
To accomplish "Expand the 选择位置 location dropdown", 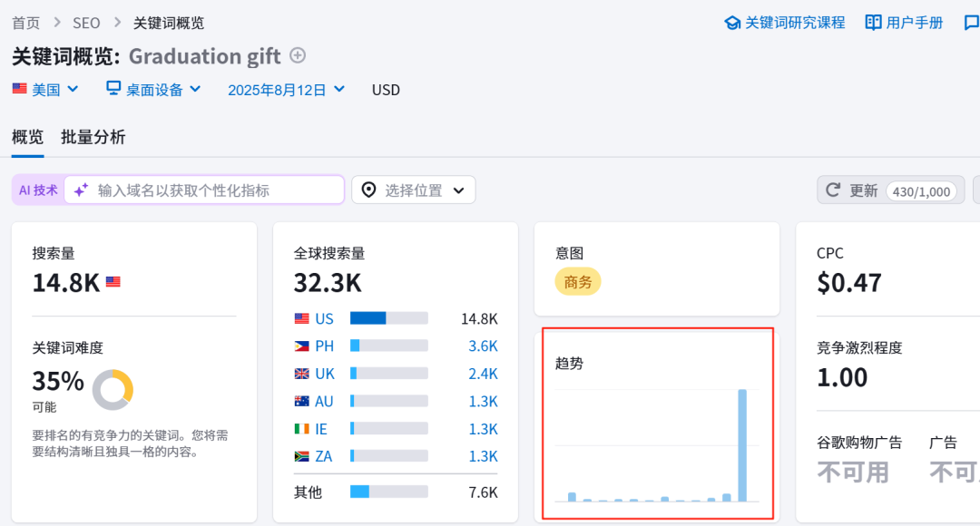I will (x=414, y=190).
